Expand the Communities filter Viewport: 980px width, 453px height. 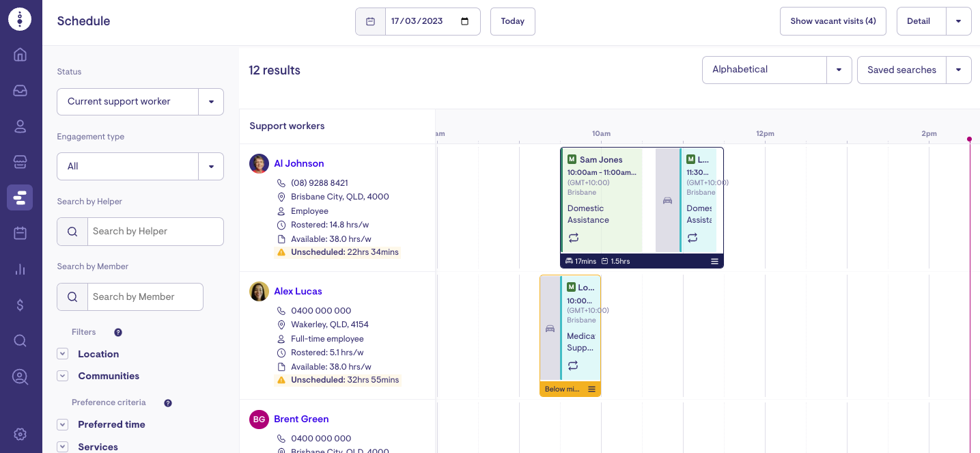pos(63,376)
